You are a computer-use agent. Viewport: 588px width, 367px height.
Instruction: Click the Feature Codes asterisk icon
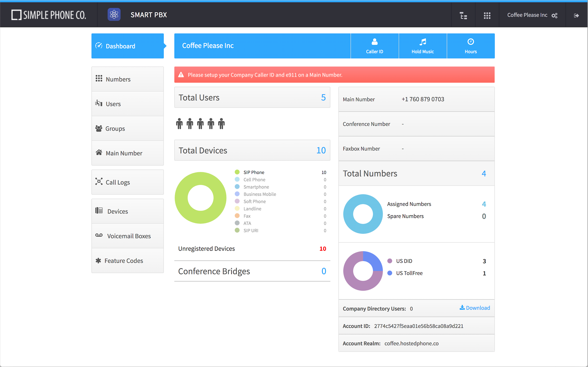[98, 261]
